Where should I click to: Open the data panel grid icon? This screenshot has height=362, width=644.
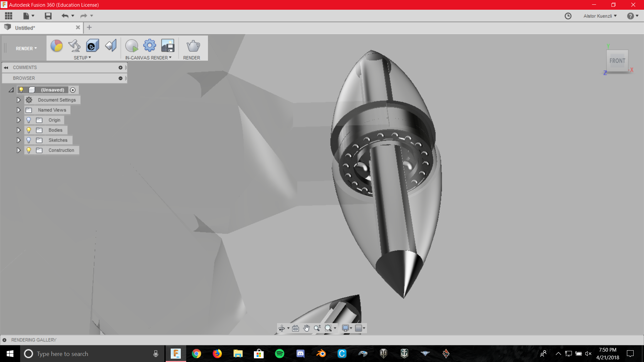pyautogui.click(x=9, y=16)
